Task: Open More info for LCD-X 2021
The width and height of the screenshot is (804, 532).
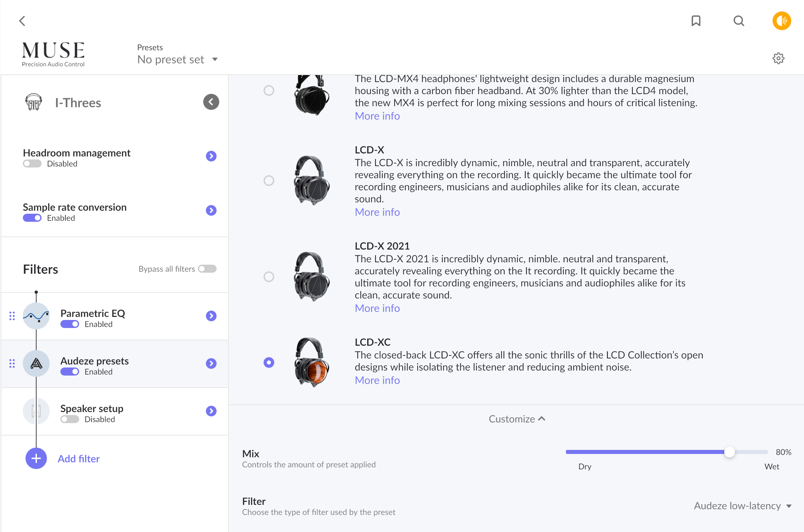Action: [x=377, y=308]
